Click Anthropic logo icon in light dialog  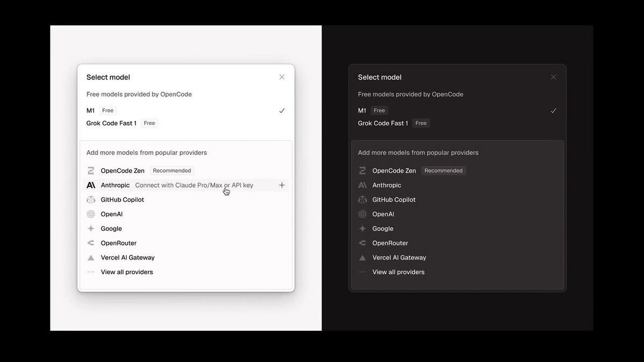[x=91, y=185]
